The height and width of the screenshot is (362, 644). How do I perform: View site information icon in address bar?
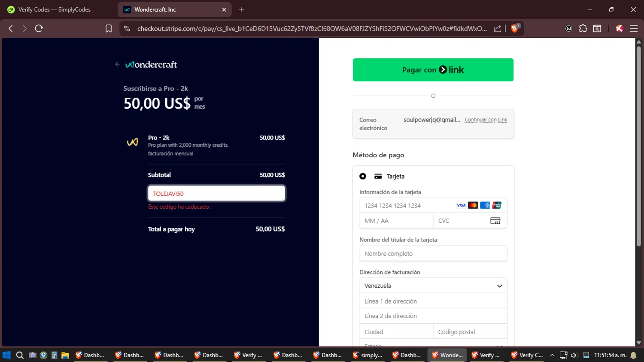point(127,28)
